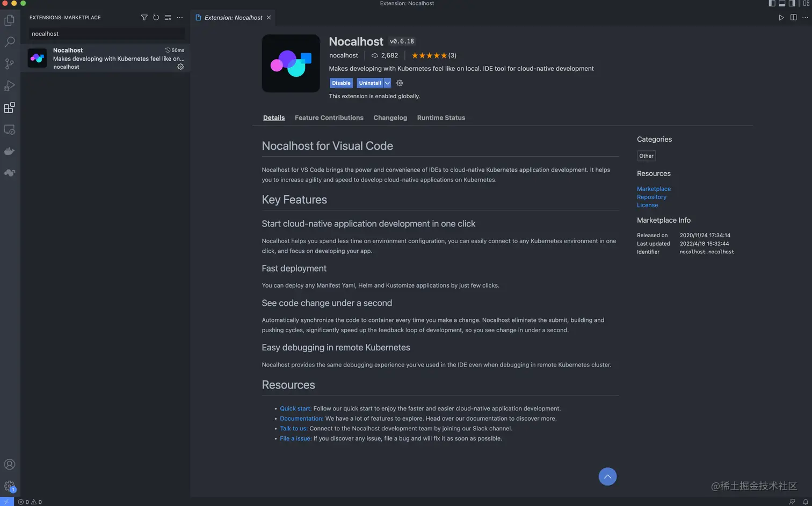Toggle the bottom panel layout icon

pos(782,3)
